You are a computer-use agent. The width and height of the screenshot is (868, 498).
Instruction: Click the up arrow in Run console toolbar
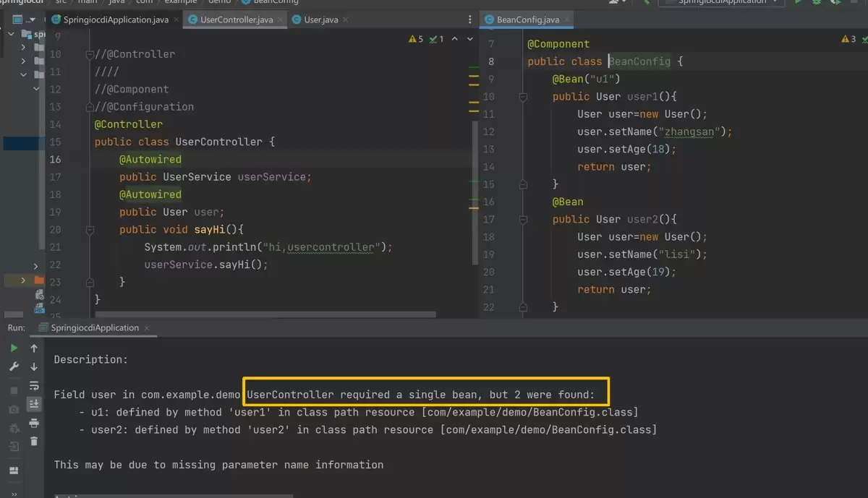(34, 348)
